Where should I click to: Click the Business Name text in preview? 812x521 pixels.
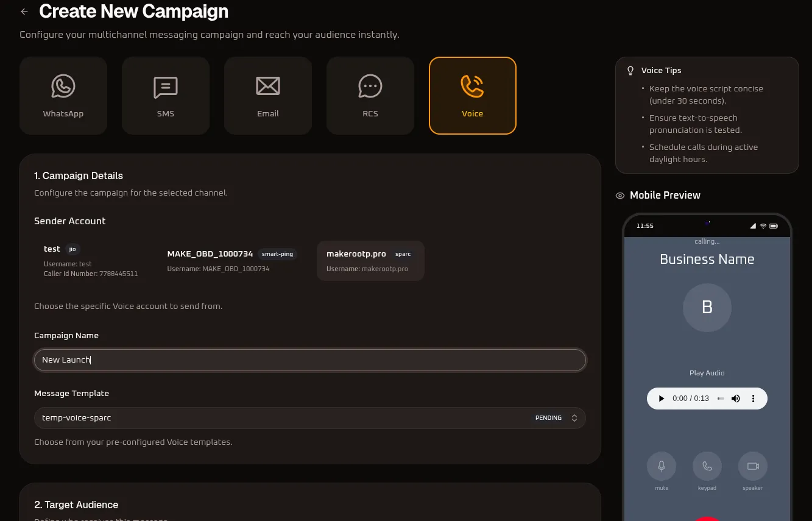[x=707, y=259]
